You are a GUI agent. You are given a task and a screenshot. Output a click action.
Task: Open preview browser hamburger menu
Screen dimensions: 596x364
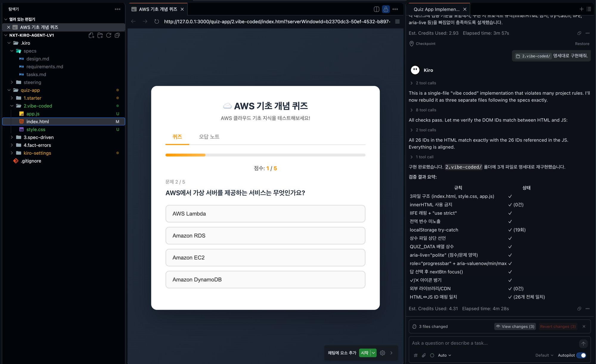pos(397,21)
